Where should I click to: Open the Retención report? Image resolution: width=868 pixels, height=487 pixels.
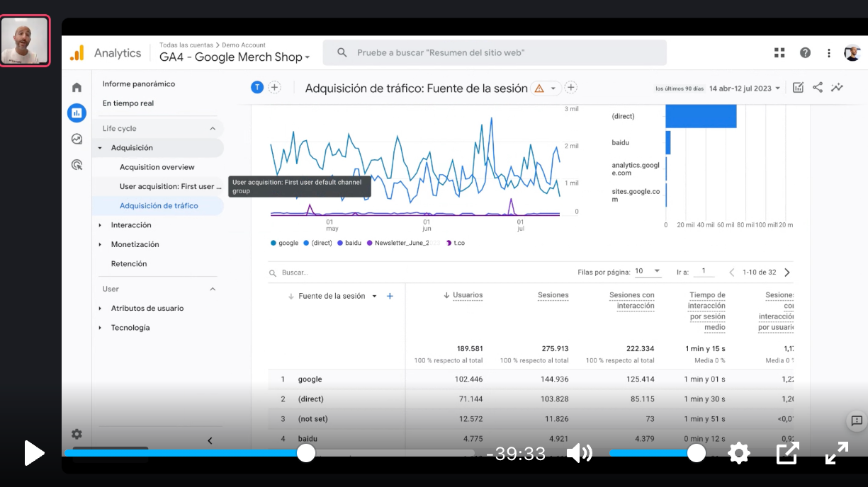point(129,264)
